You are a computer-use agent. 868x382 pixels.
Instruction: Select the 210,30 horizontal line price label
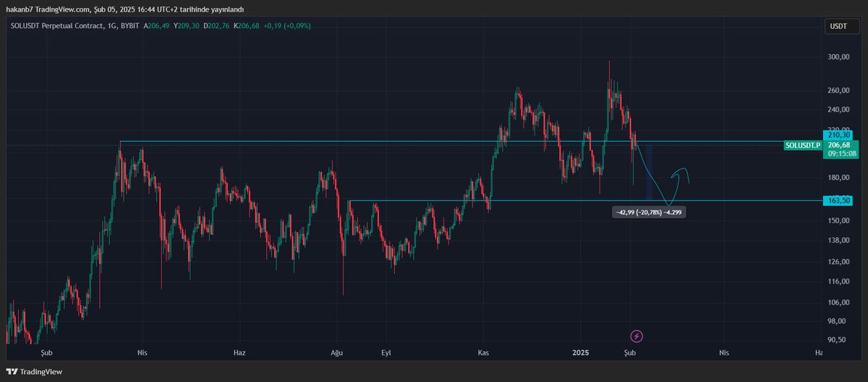[840, 135]
